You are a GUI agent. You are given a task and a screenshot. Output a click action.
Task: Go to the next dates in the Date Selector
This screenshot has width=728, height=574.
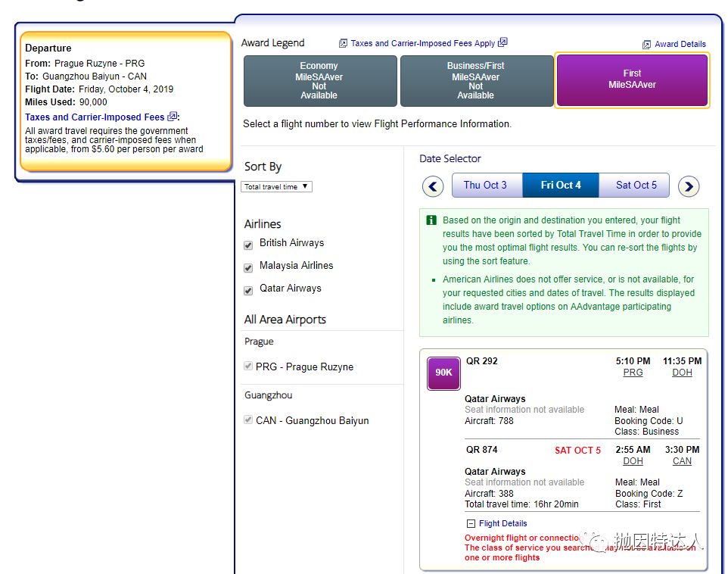[x=689, y=186]
